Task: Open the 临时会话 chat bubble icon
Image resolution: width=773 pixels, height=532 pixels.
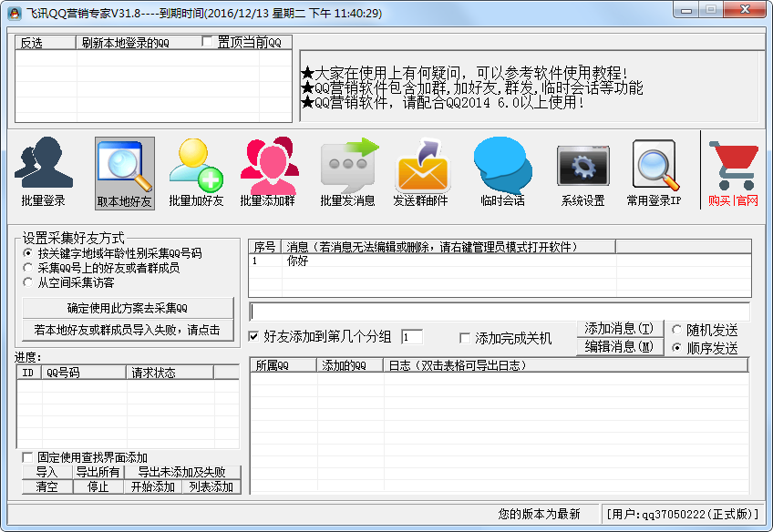Action: pos(502,165)
